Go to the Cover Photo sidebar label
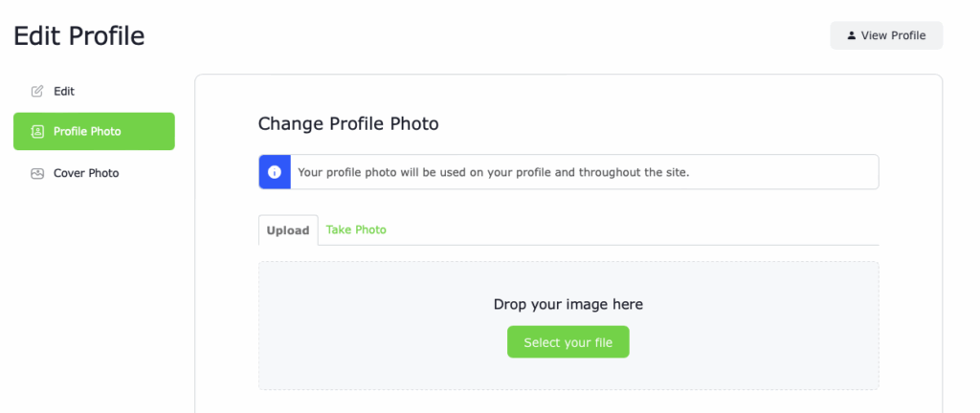The image size is (980, 413). (86, 173)
